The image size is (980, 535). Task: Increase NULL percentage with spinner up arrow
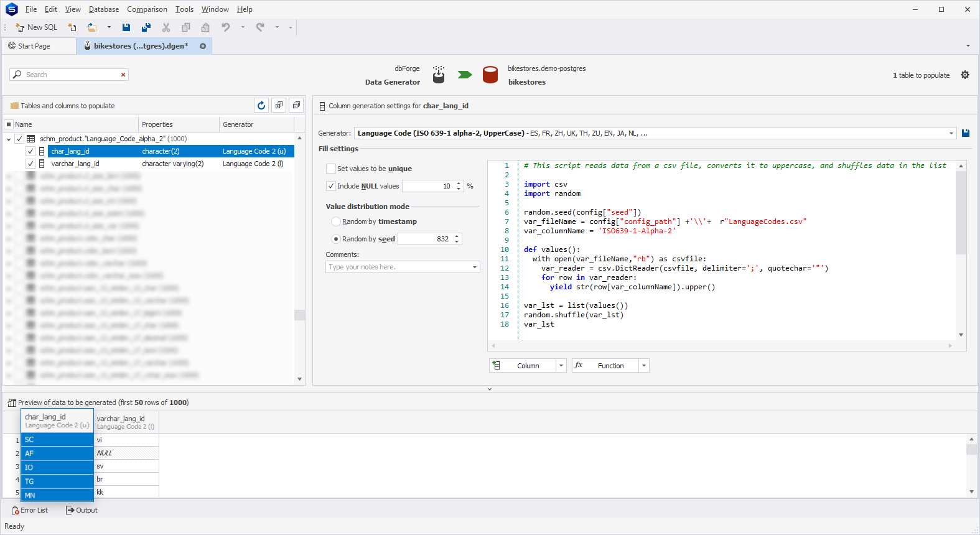point(459,184)
